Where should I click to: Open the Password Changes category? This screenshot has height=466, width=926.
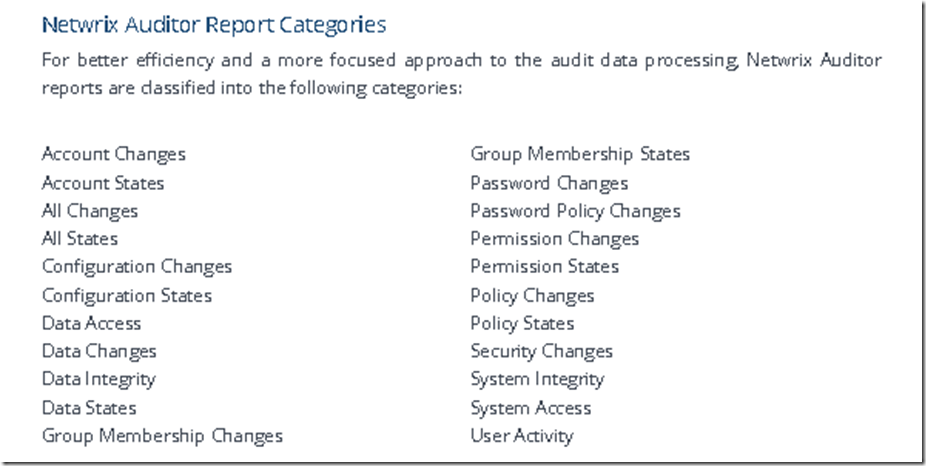[x=549, y=183]
